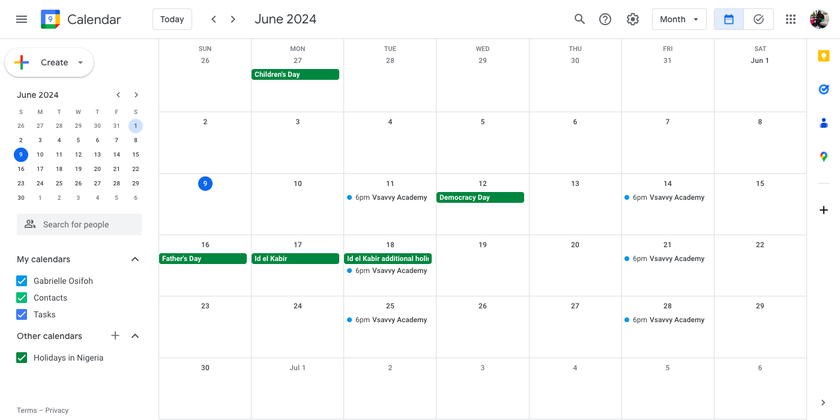Screen dimensions: 840x420
Task: Go to next month in main toolbar
Action: point(233,19)
